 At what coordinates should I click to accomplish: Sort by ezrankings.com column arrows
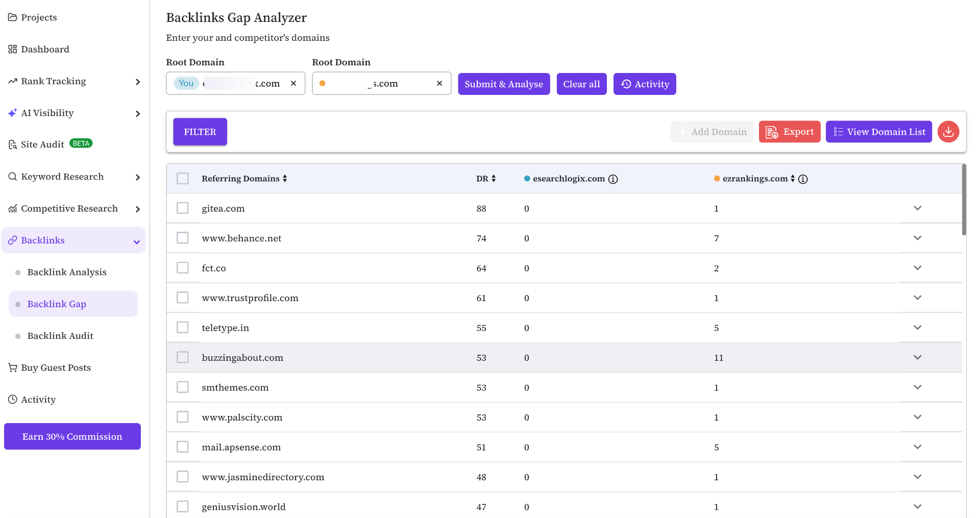[x=793, y=179]
